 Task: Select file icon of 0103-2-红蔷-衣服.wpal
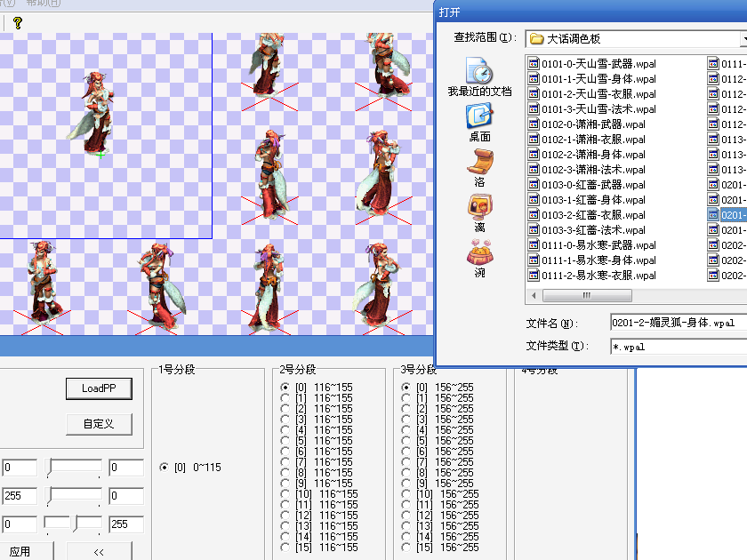pos(534,215)
